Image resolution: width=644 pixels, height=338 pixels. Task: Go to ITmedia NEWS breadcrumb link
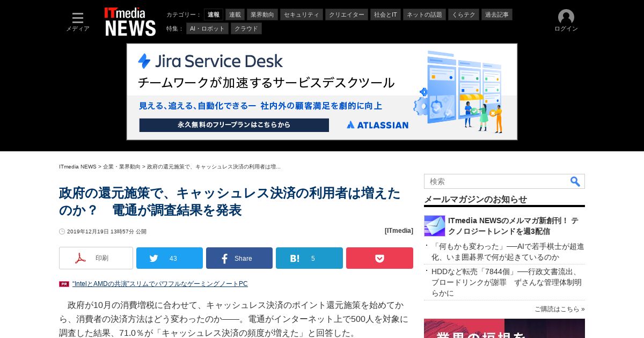(x=78, y=167)
